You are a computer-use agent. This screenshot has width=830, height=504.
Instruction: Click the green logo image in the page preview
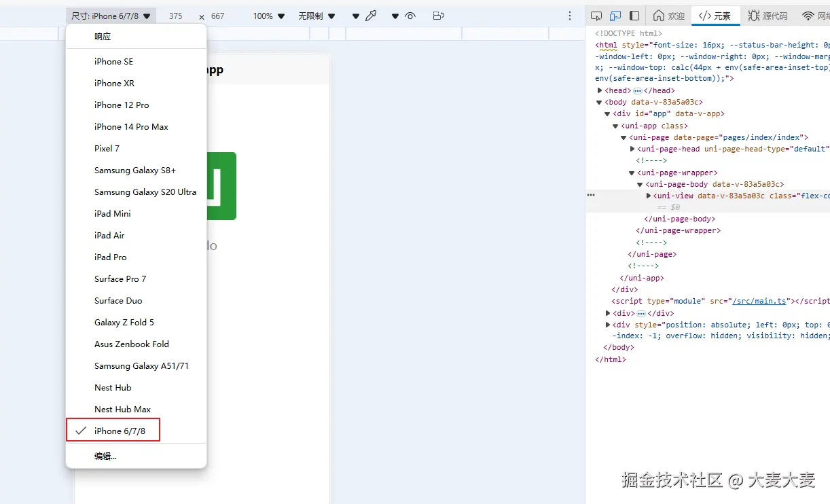pyautogui.click(x=221, y=186)
